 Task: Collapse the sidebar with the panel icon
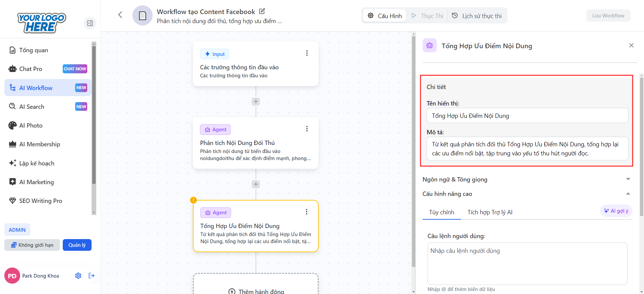click(90, 23)
